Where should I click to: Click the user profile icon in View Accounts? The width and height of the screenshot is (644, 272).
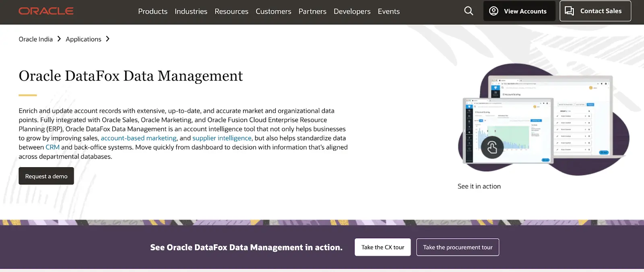(x=493, y=11)
